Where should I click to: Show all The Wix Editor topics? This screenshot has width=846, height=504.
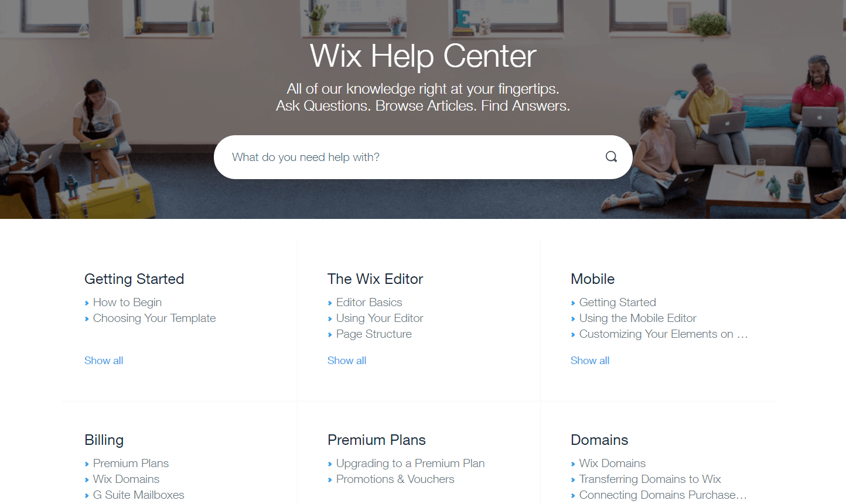click(347, 361)
